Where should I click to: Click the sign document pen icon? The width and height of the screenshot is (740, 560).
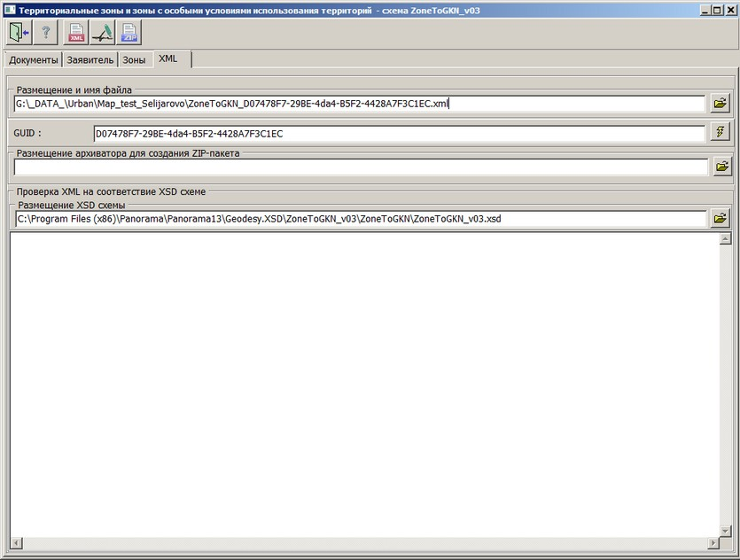click(x=104, y=33)
